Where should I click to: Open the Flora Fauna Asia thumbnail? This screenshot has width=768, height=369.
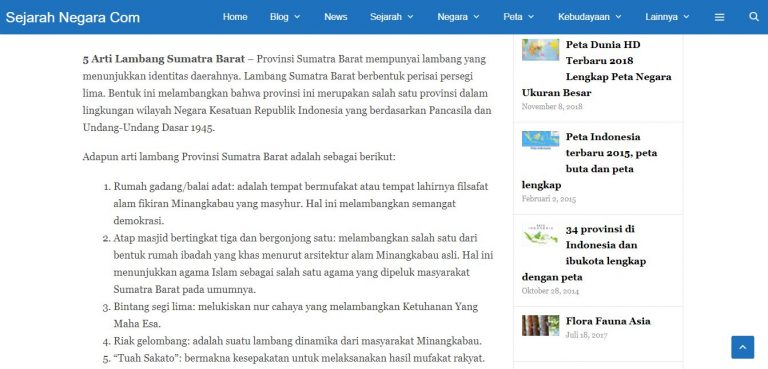point(540,325)
